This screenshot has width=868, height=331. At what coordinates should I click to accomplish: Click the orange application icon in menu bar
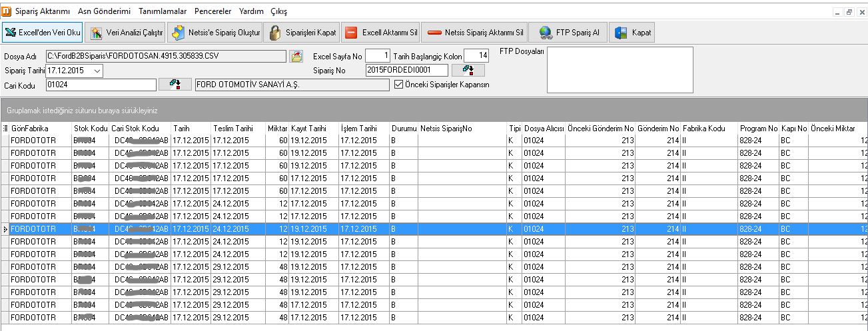(x=7, y=11)
